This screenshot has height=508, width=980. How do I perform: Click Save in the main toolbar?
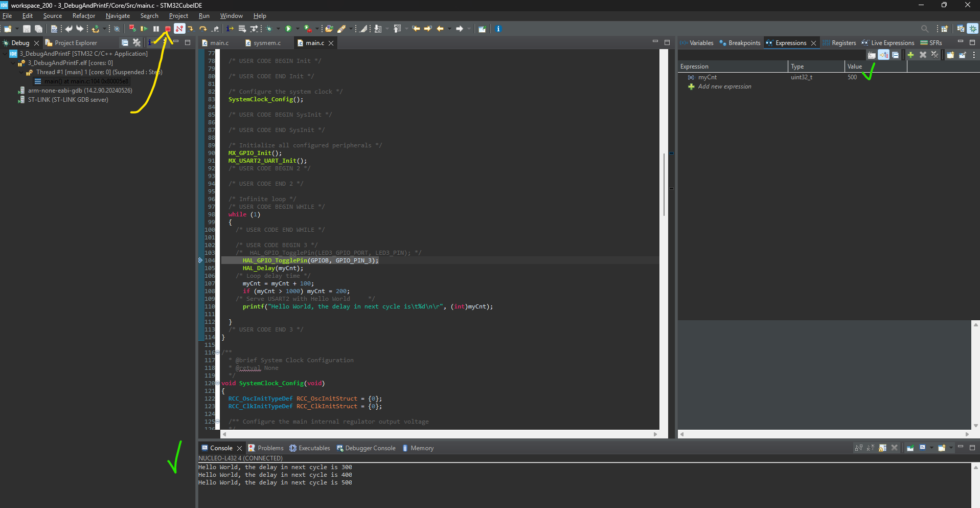tap(27, 29)
